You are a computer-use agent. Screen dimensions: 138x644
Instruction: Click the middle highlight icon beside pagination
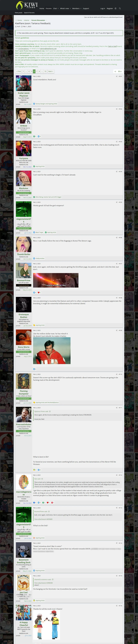[x=119, y=71]
